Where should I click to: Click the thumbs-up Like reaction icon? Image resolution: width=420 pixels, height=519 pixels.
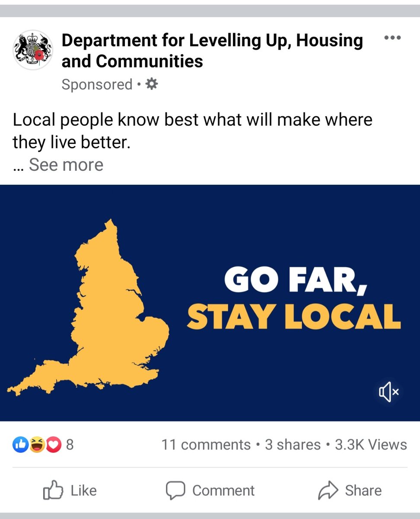(21, 445)
